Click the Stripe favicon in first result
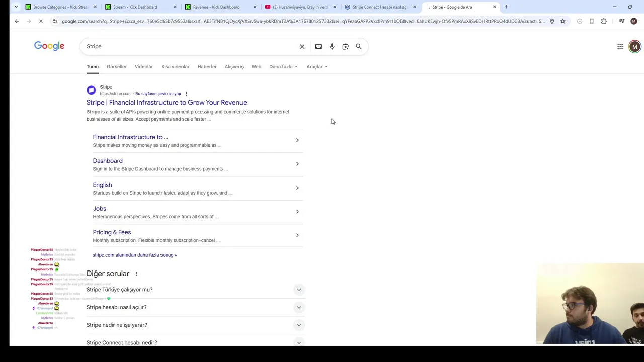Image resolution: width=644 pixels, height=362 pixels. pos(91,90)
